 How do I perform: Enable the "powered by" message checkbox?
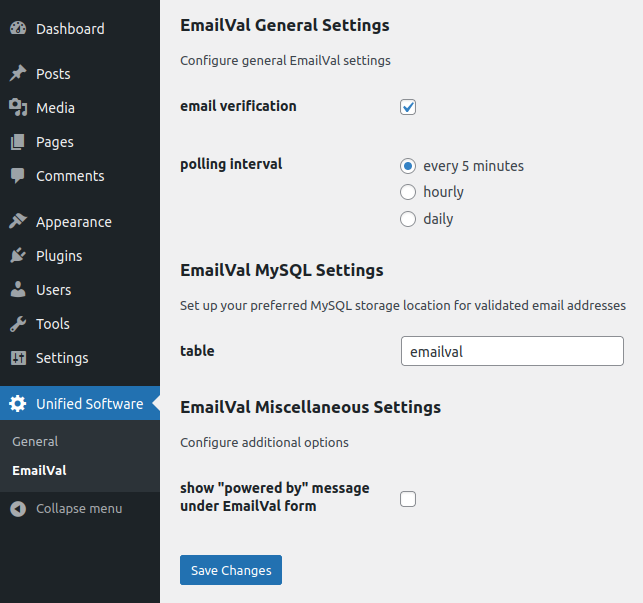point(408,499)
